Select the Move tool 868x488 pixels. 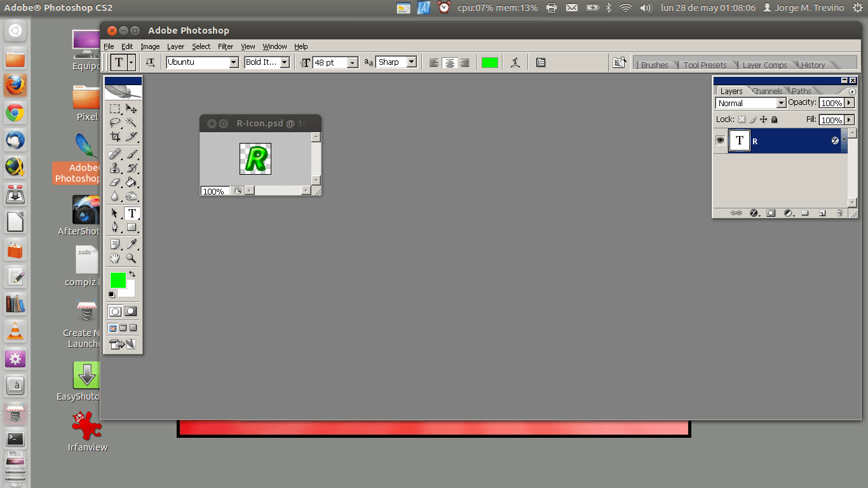[x=132, y=109]
